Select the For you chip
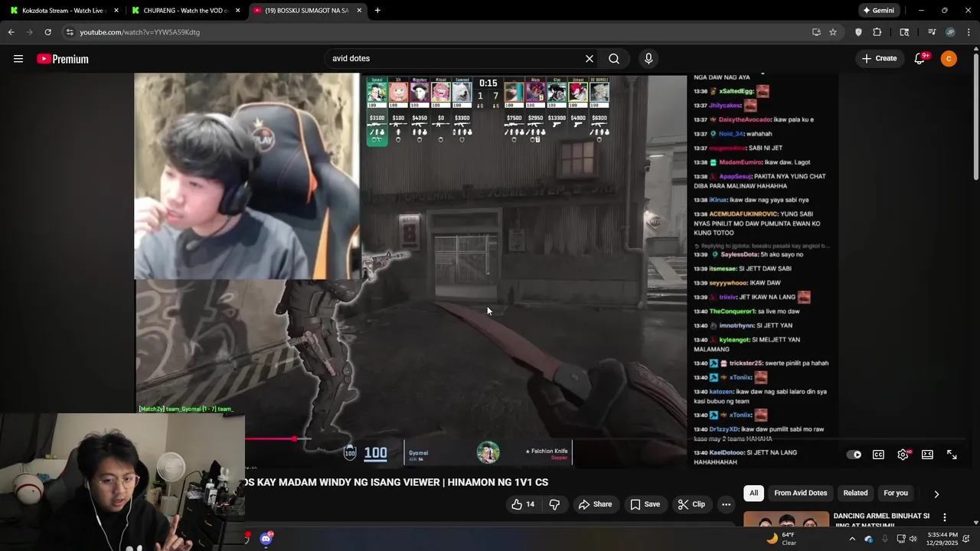The height and width of the screenshot is (551, 980). (x=896, y=493)
